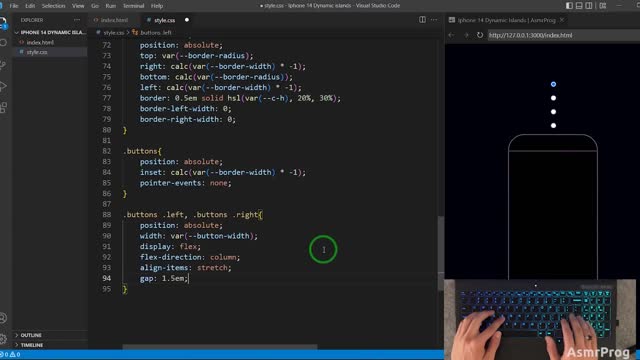The width and height of the screenshot is (640, 360).
Task: Select the fourth white radio dot in preview
Action: pyautogui.click(x=553, y=126)
